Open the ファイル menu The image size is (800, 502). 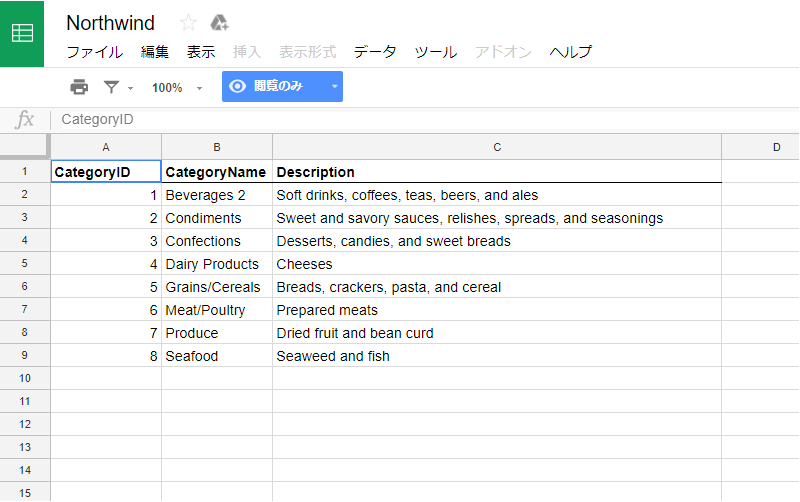coord(94,52)
